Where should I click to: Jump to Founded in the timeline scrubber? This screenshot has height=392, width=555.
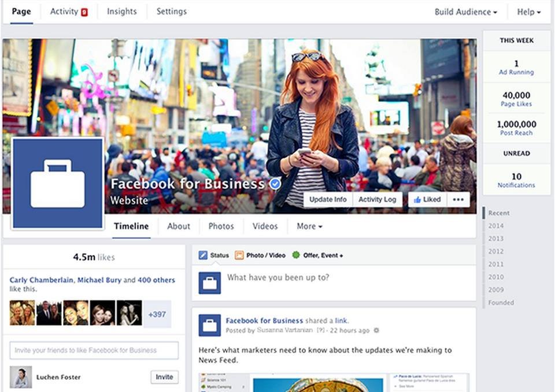(501, 303)
